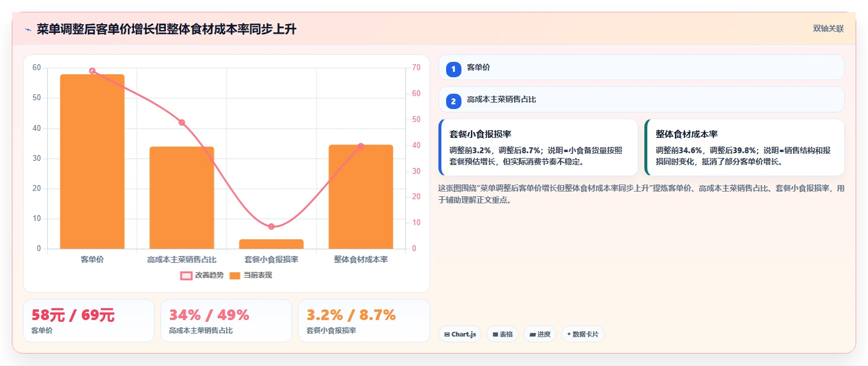
Task: Click the 进度 tag
Action: click(x=539, y=334)
